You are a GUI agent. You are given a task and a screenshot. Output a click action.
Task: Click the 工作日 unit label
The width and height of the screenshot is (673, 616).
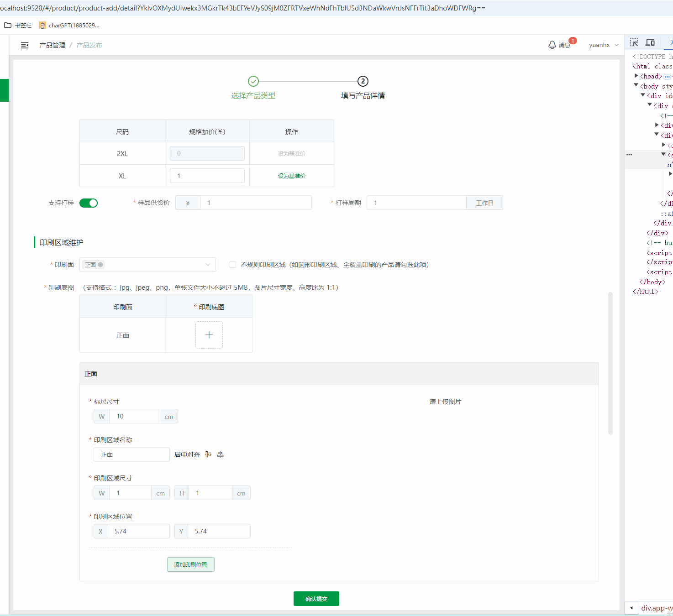pyautogui.click(x=485, y=203)
